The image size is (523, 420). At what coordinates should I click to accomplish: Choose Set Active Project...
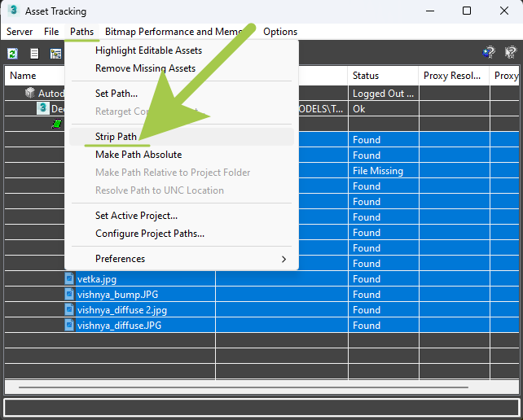[x=182, y=216]
